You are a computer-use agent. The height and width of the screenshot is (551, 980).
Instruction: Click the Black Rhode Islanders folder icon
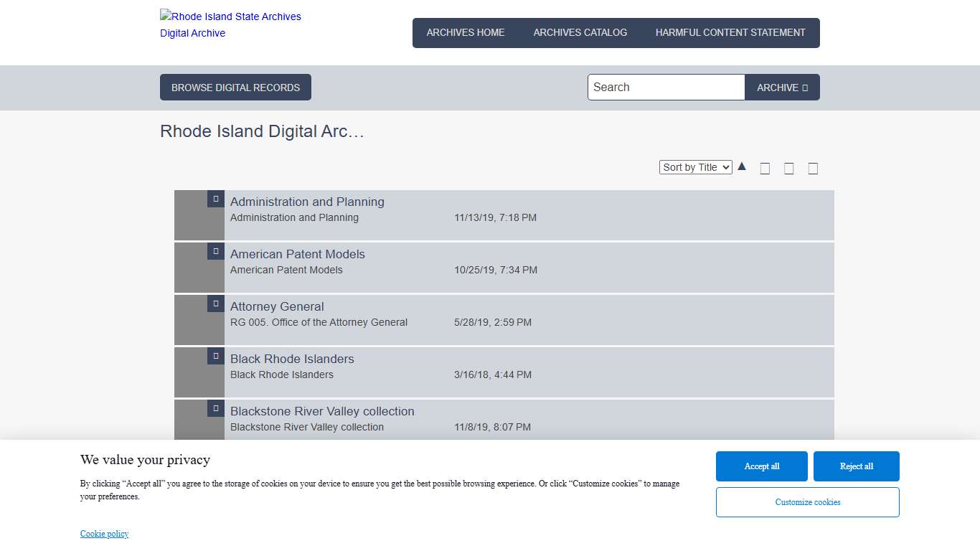point(215,356)
